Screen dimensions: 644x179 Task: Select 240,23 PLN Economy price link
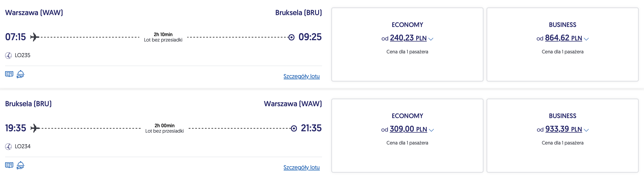pyautogui.click(x=408, y=38)
